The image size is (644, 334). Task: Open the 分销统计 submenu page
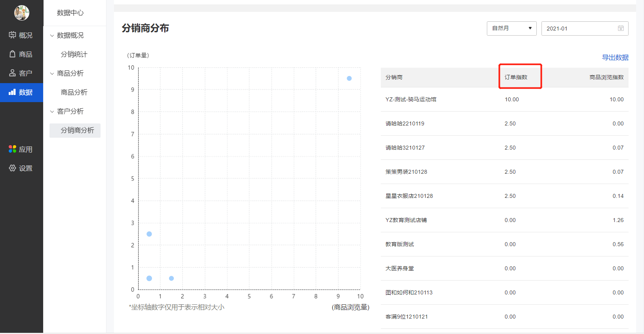pyautogui.click(x=74, y=54)
